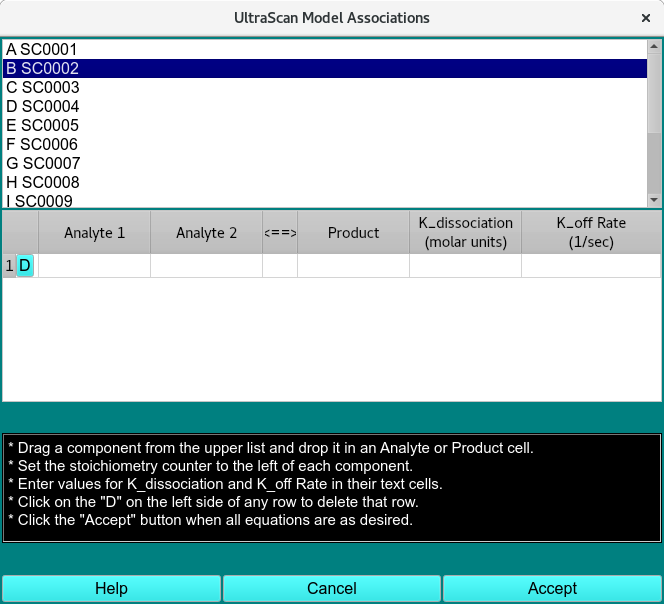Select component B SC0002 in list

pyautogui.click(x=42, y=68)
